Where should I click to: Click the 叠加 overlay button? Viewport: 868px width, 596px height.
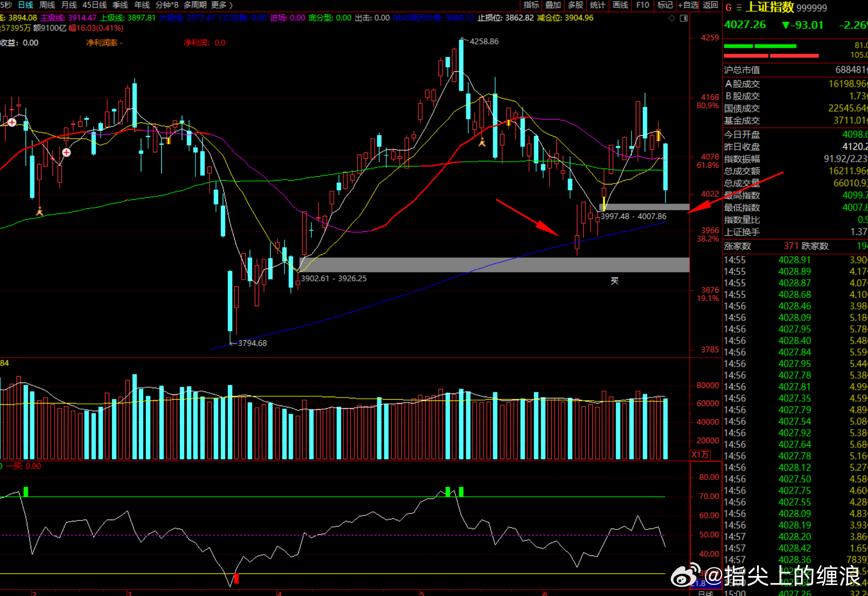click(x=553, y=5)
